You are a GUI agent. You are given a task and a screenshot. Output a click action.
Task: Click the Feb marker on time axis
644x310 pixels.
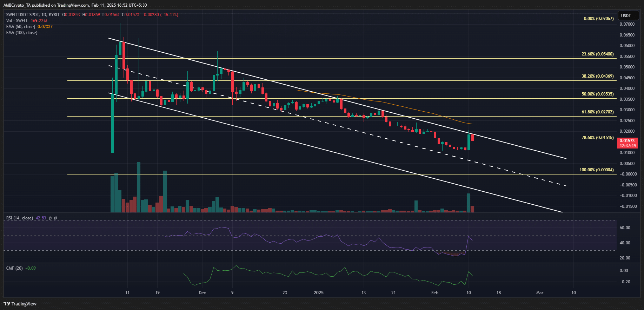[434, 293]
